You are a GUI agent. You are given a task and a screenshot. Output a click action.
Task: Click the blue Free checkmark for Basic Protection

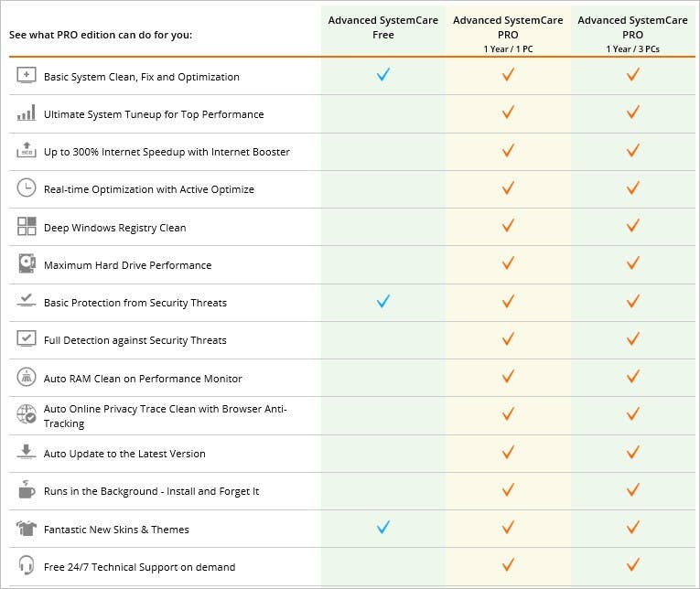pos(383,301)
